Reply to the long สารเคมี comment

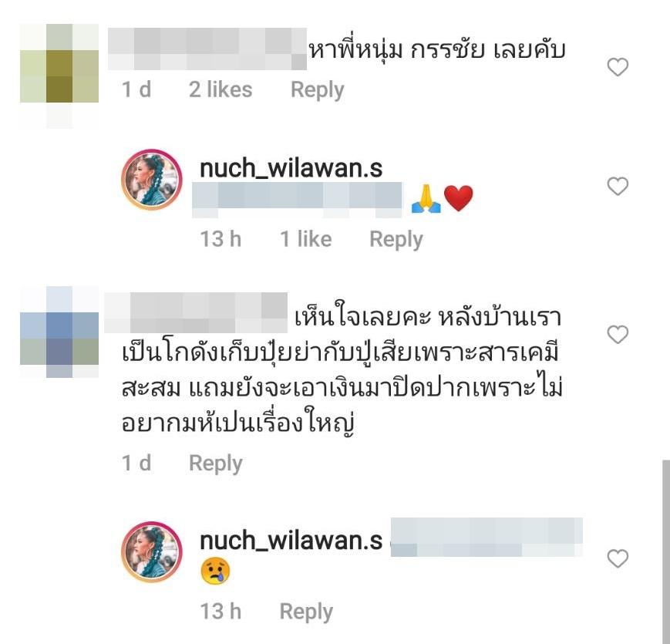[215, 464]
